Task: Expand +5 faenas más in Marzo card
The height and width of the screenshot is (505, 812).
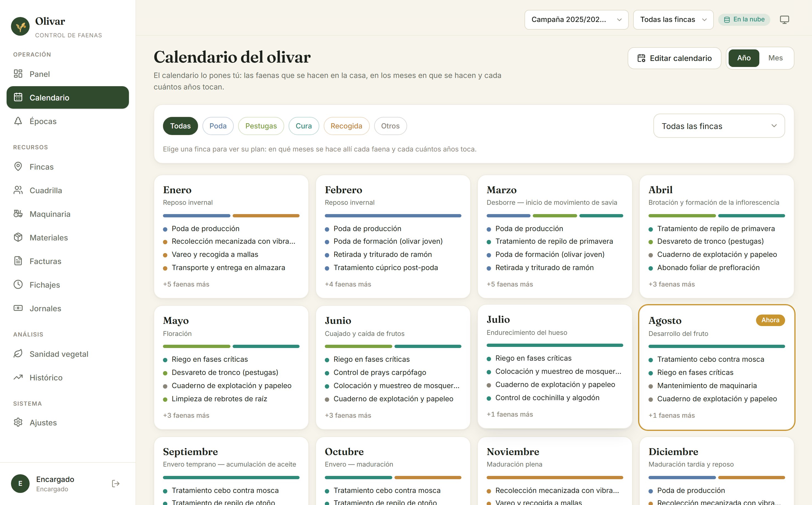Action: (x=510, y=284)
